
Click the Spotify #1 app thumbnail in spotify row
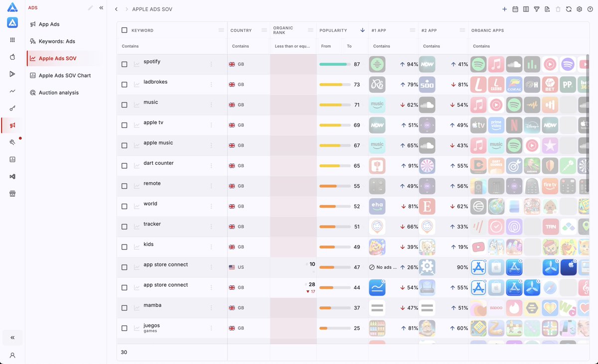click(x=377, y=64)
